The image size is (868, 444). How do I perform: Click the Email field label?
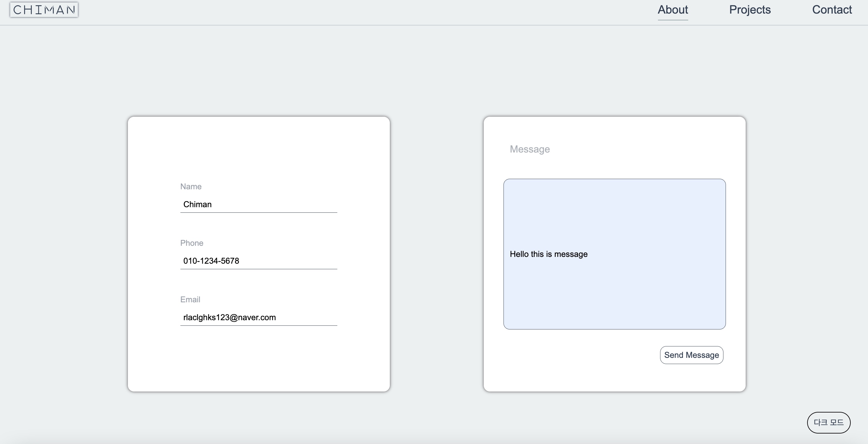point(190,300)
